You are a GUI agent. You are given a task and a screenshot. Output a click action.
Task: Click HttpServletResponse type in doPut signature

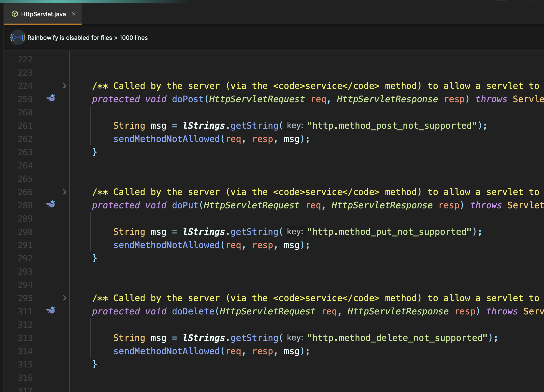tap(382, 205)
